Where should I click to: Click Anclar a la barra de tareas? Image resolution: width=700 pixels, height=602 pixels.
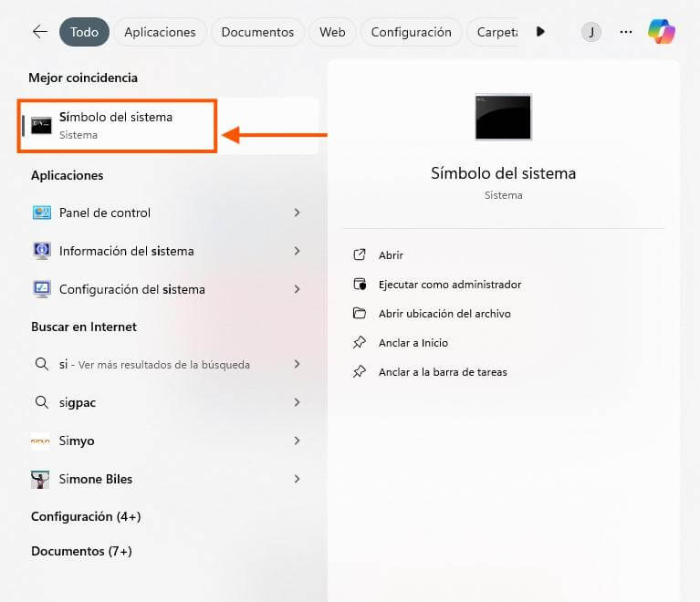tap(443, 372)
